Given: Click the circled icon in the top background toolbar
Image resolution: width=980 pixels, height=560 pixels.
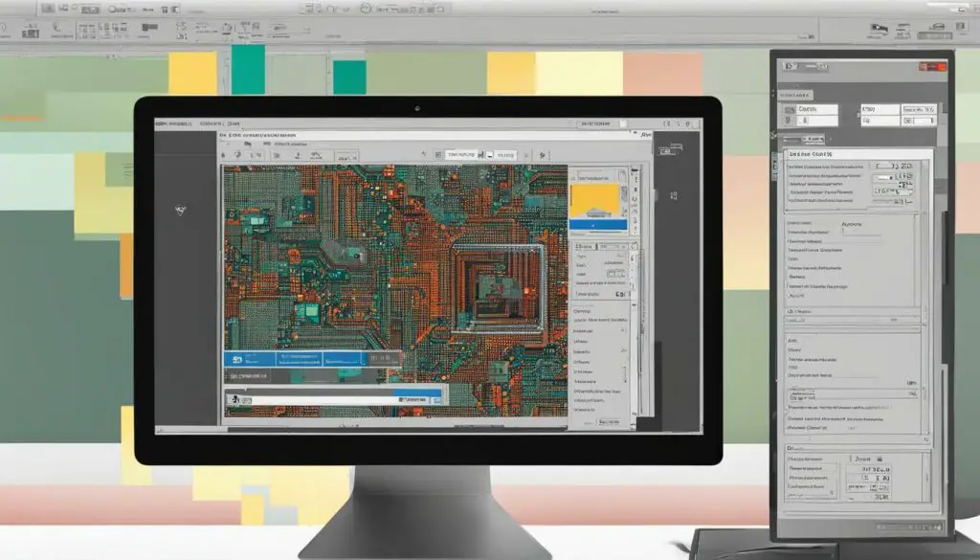Looking at the screenshot, I should [367, 7].
